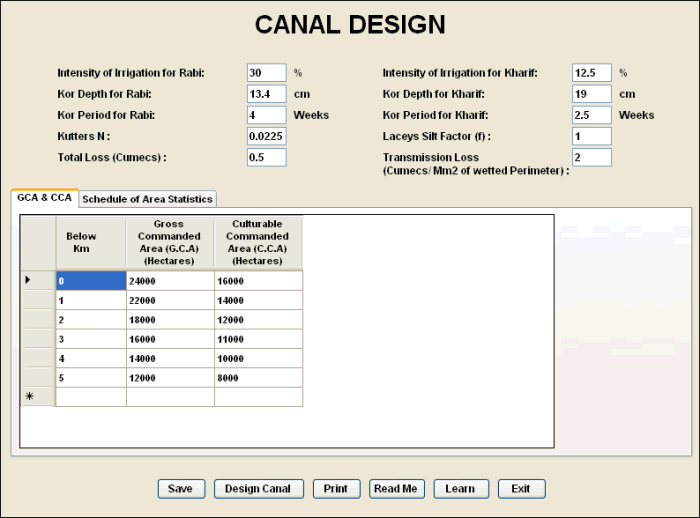This screenshot has width=700, height=518.
Task: Click the Kor Depth for Rabi field
Action: click(266, 94)
